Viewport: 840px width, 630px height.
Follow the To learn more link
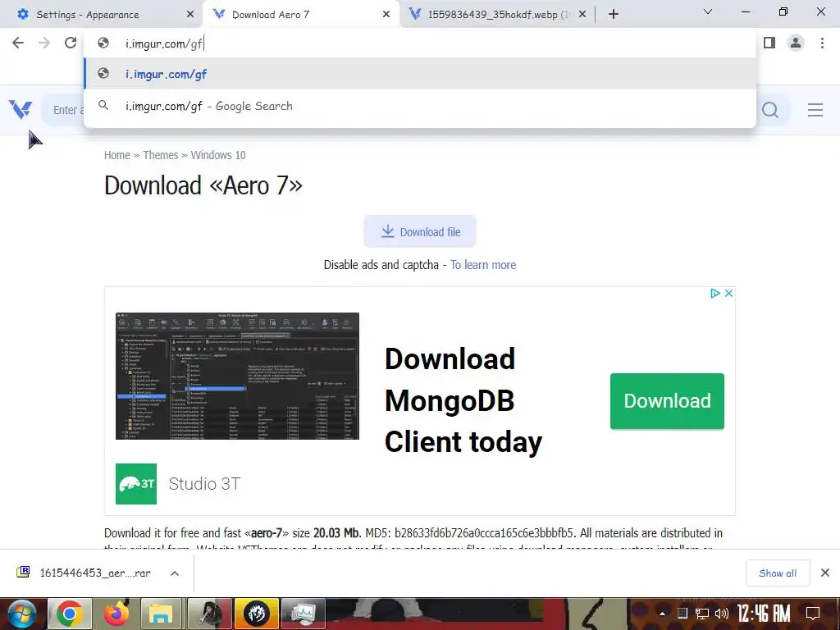pos(483,265)
